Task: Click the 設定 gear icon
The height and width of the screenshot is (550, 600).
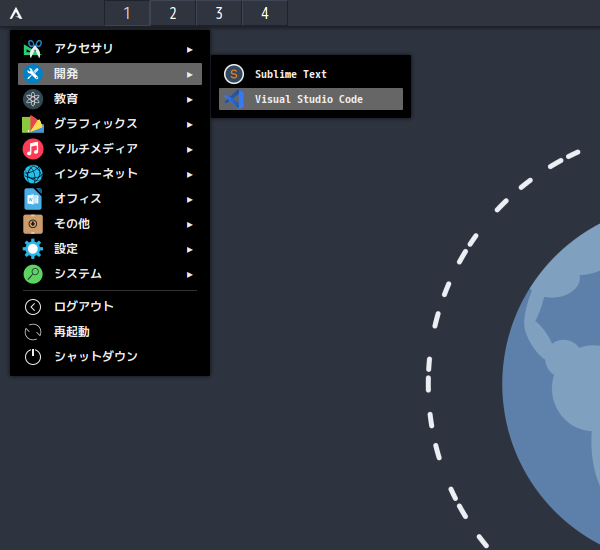Action: (33, 249)
